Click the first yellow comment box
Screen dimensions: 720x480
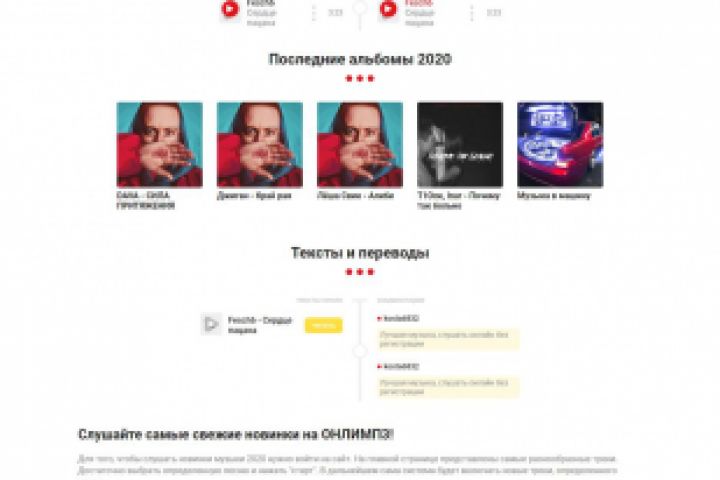pos(448,339)
